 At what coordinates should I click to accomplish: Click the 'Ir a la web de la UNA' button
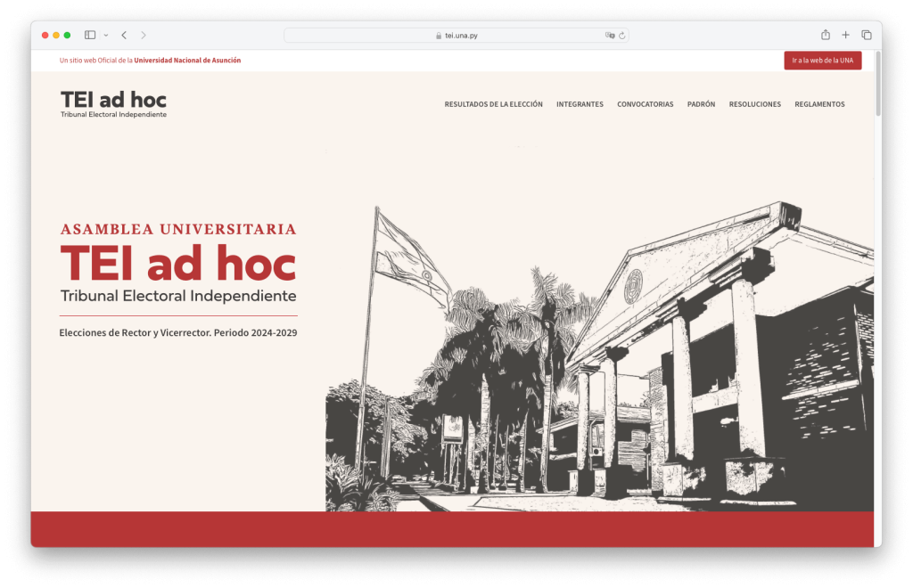click(822, 61)
